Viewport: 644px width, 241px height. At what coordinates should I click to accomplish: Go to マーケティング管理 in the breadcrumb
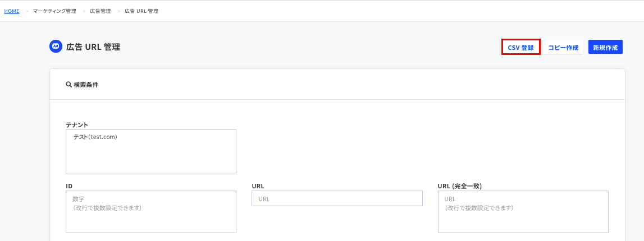(x=54, y=11)
